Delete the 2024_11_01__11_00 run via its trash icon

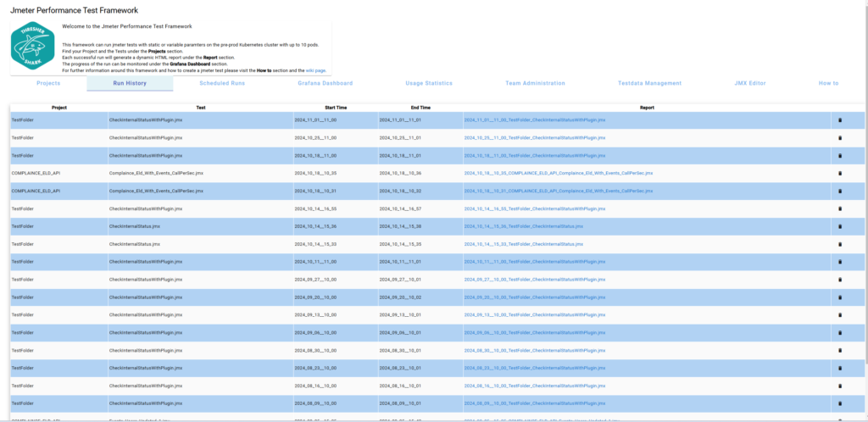pos(840,120)
